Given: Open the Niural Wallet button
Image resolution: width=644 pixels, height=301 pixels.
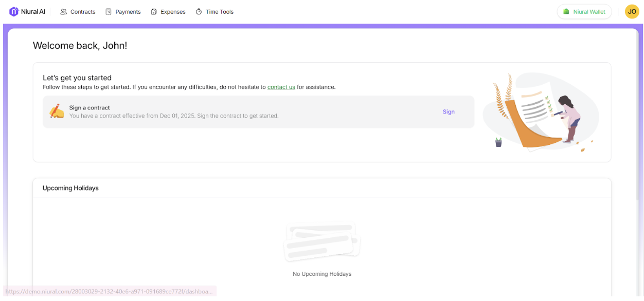Looking at the screenshot, I should tap(584, 12).
